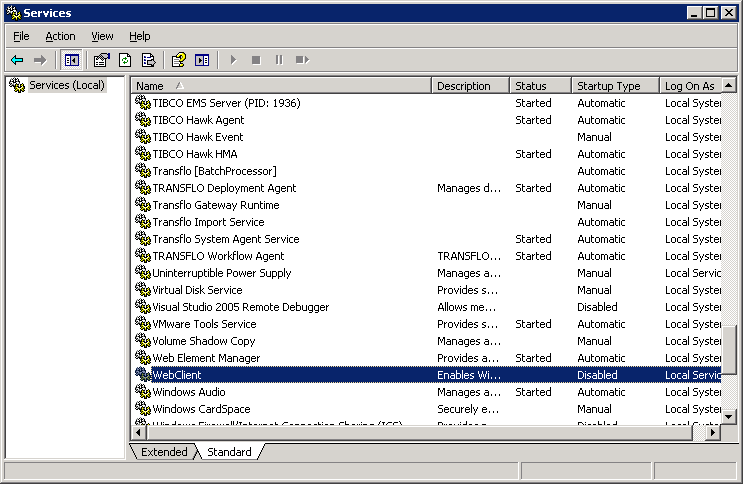Click the Back arrow toolbar icon
The width and height of the screenshot is (743, 484).
coord(17,60)
